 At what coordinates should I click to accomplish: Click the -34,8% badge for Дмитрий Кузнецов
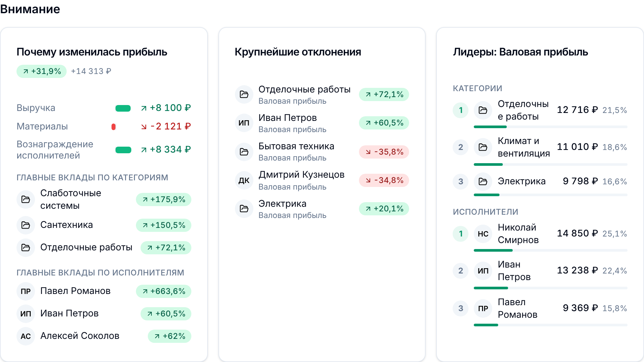pyautogui.click(x=384, y=180)
